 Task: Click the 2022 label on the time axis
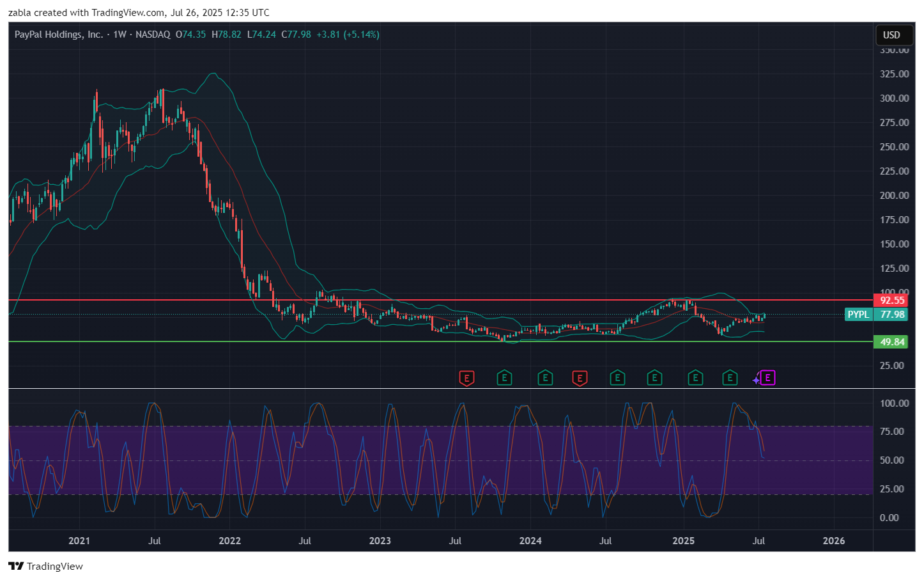[x=230, y=540]
